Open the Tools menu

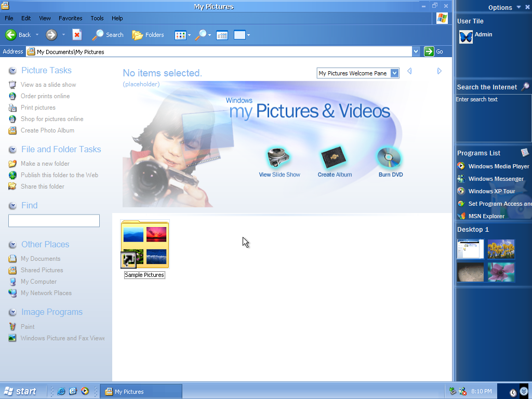click(x=97, y=18)
